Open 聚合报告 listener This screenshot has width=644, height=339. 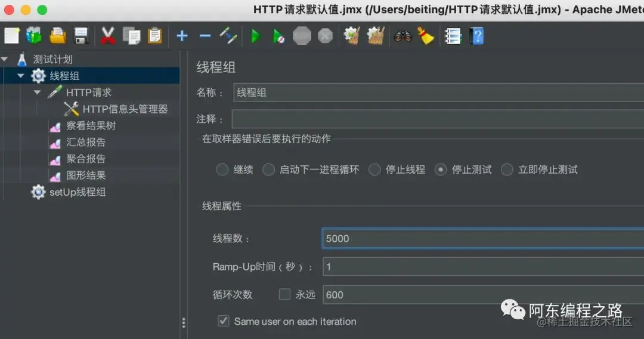[86, 159]
